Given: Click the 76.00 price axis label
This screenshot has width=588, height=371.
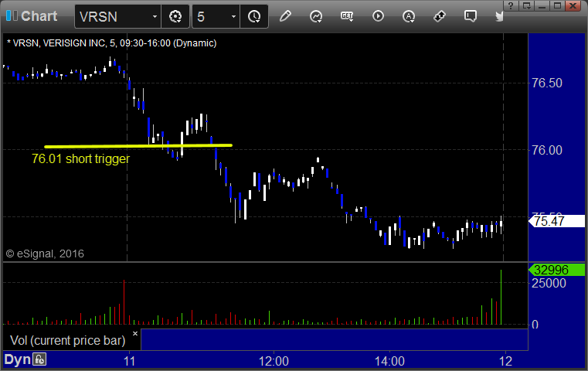Looking at the screenshot, I should [547, 150].
